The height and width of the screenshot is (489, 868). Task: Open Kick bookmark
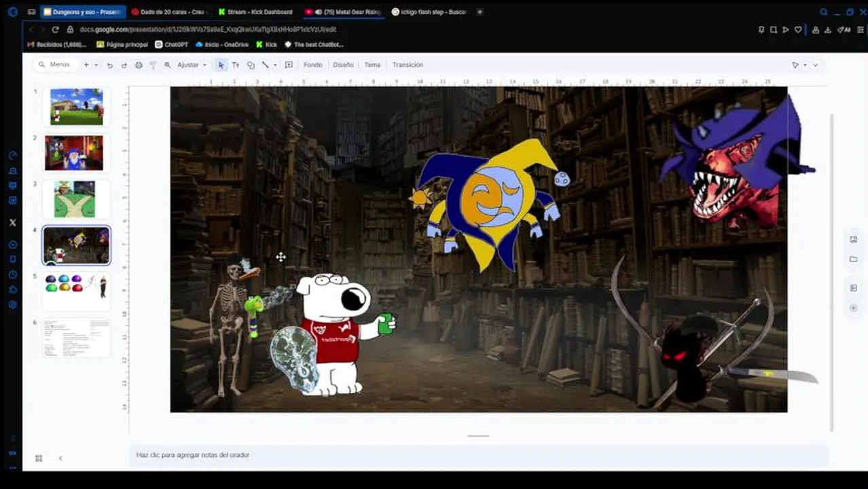click(266, 45)
